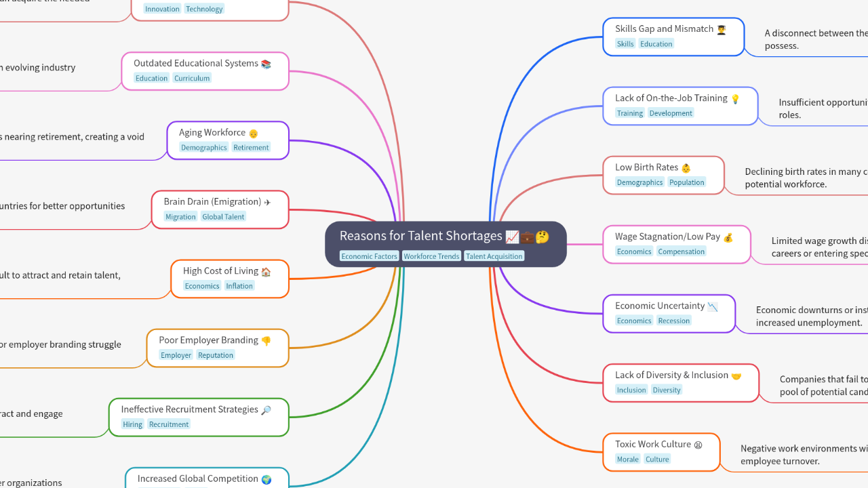Click the Population tag

point(687,182)
